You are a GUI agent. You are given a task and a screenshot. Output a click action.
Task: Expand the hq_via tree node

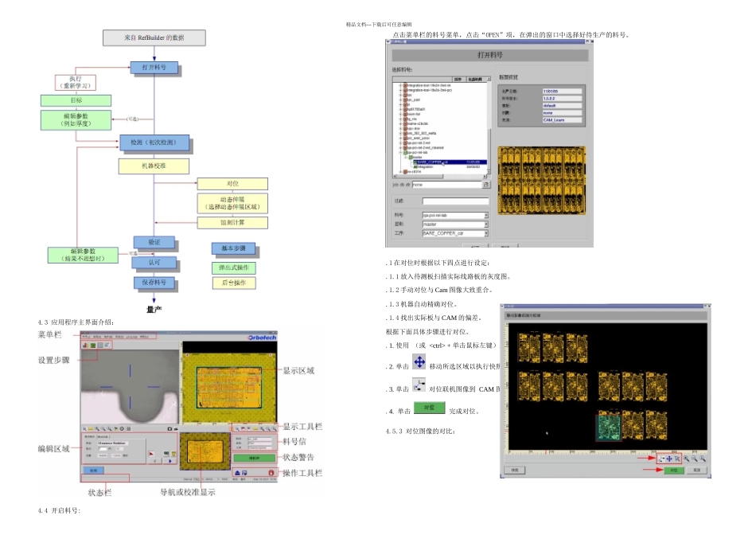[x=400, y=119]
